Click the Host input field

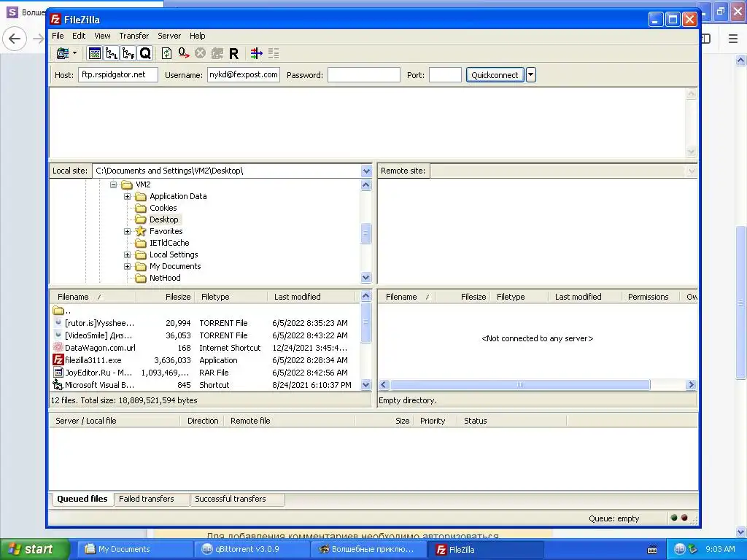(x=118, y=75)
